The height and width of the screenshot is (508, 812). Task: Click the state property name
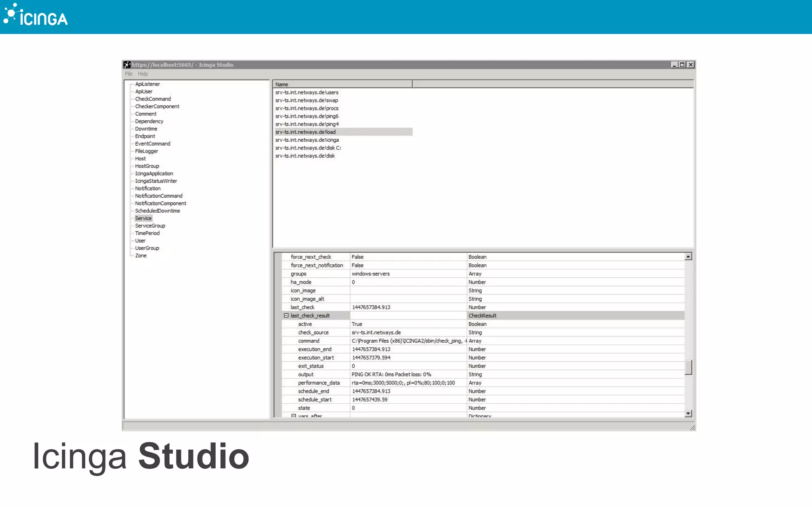[x=304, y=408]
